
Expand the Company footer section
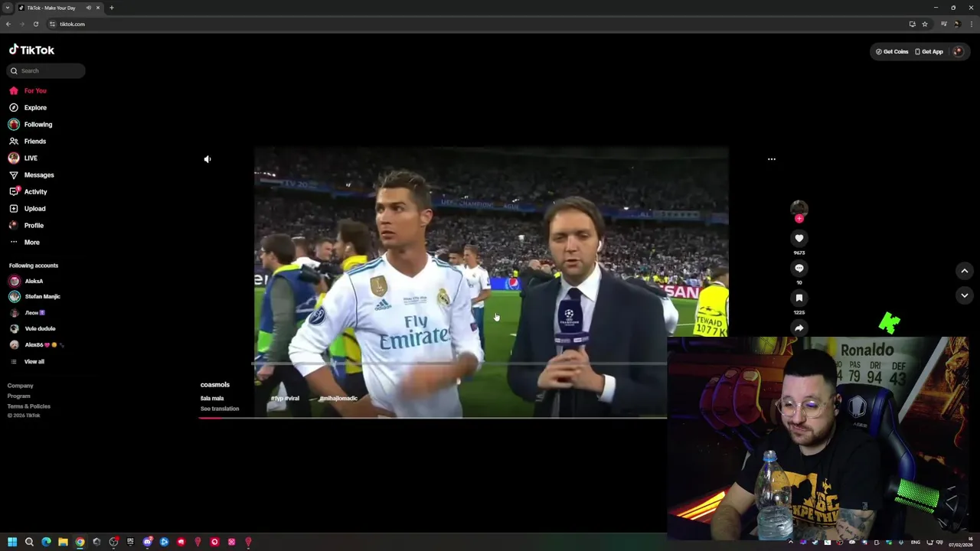[x=21, y=386]
